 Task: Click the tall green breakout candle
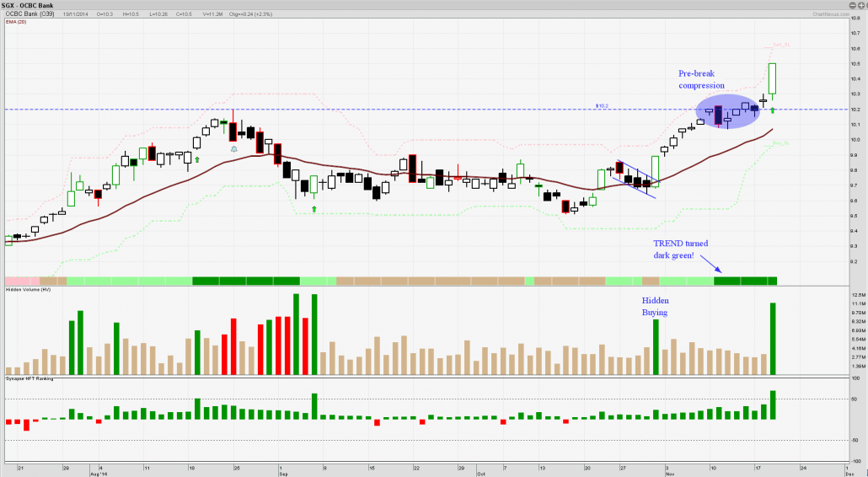point(773,78)
